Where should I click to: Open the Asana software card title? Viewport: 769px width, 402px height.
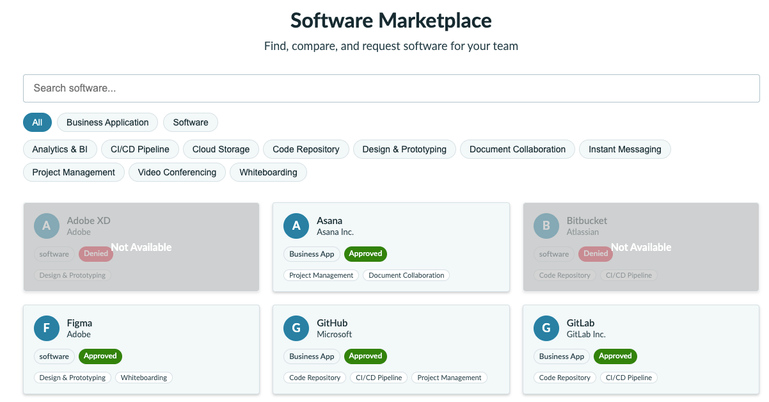329,221
